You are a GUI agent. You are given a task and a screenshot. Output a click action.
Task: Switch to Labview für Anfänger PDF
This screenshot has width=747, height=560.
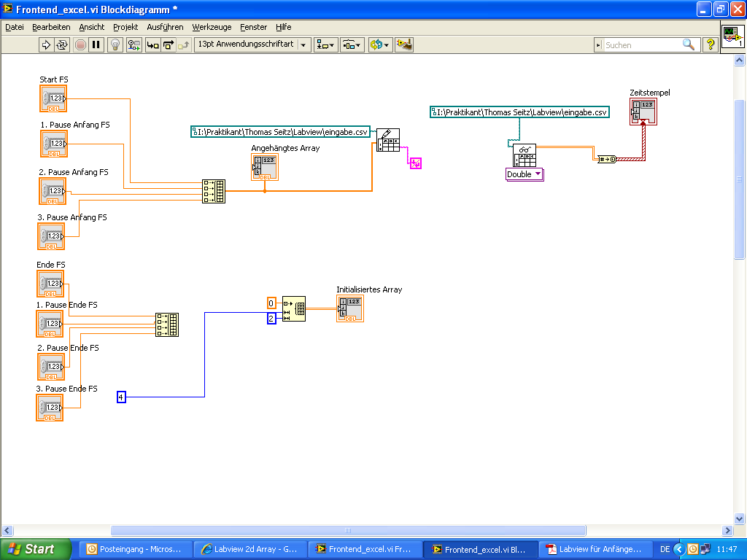595,549
